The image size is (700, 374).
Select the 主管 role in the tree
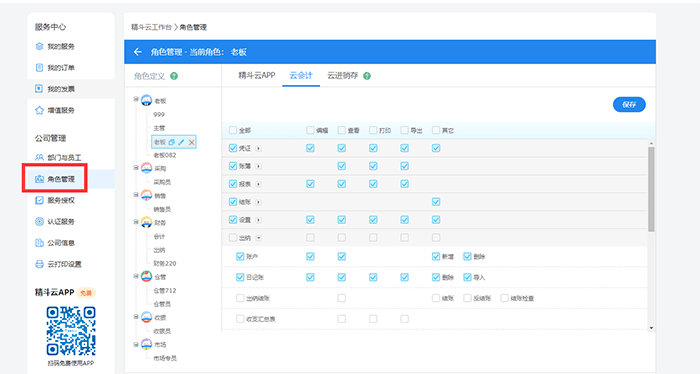(159, 128)
